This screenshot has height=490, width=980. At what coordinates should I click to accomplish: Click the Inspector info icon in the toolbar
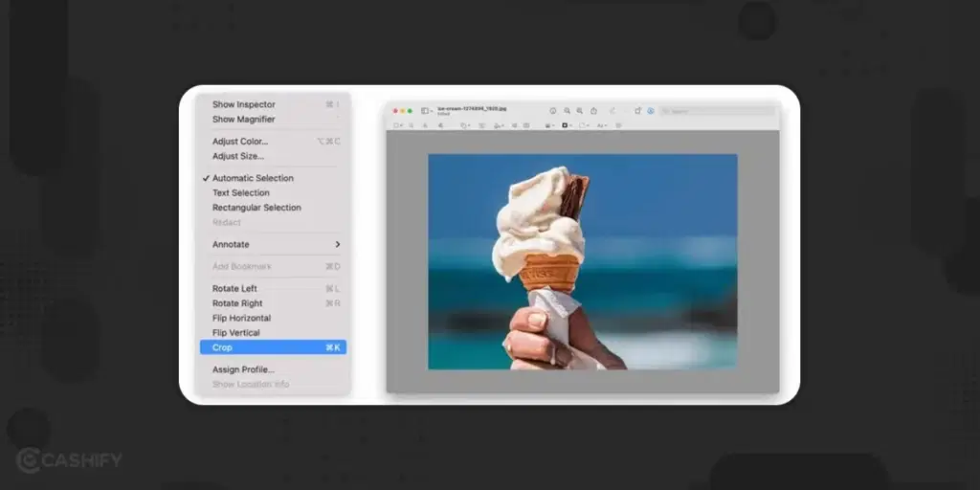coord(552,111)
